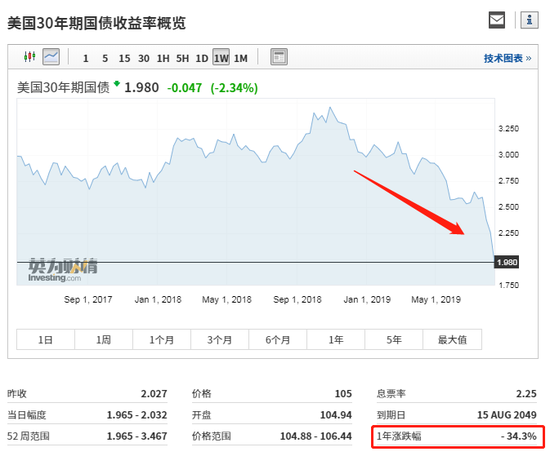Click the 开盘 value 104.94
Viewport: 550px width, 465px height.
[336, 415]
